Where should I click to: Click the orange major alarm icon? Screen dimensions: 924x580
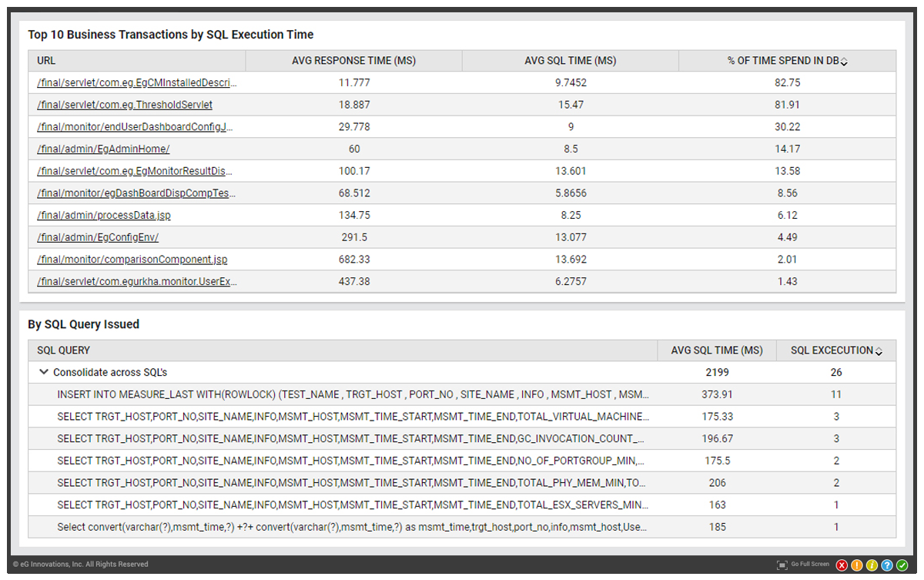[857, 565]
